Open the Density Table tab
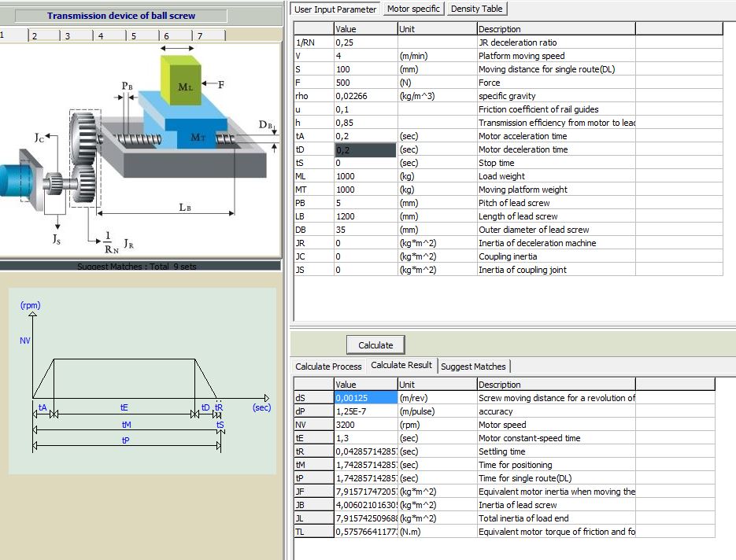The height and width of the screenshot is (560, 736). (x=476, y=9)
